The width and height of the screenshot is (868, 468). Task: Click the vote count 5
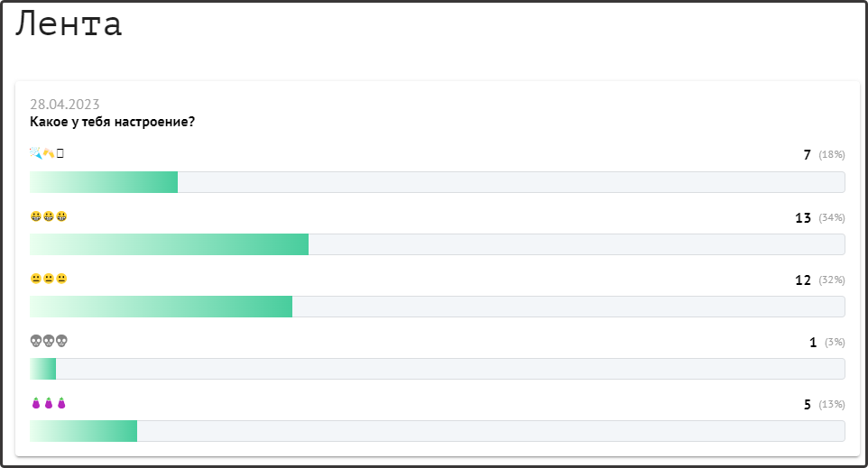[808, 405]
